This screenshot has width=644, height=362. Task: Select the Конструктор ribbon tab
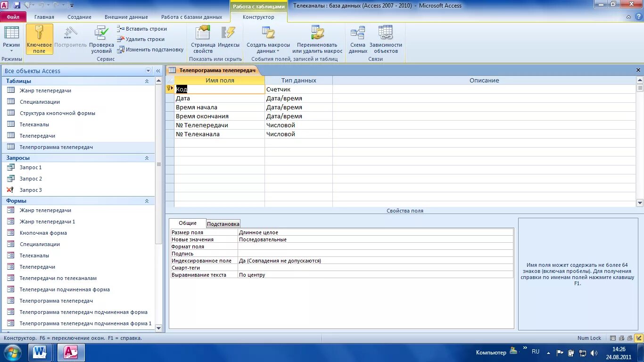click(x=258, y=17)
